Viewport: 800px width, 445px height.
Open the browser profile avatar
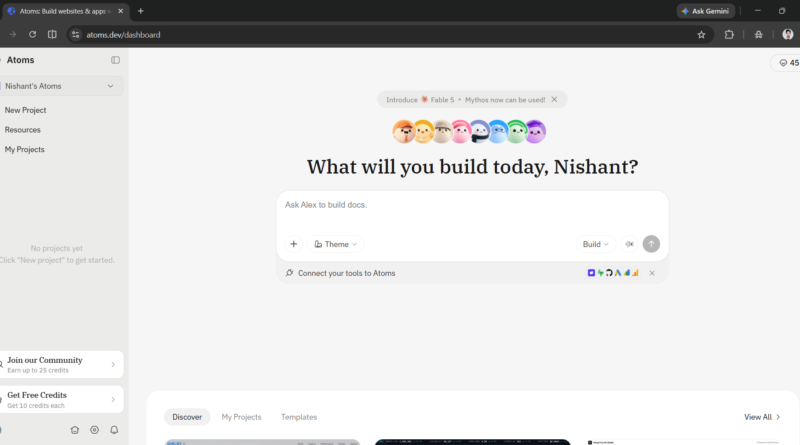point(788,35)
